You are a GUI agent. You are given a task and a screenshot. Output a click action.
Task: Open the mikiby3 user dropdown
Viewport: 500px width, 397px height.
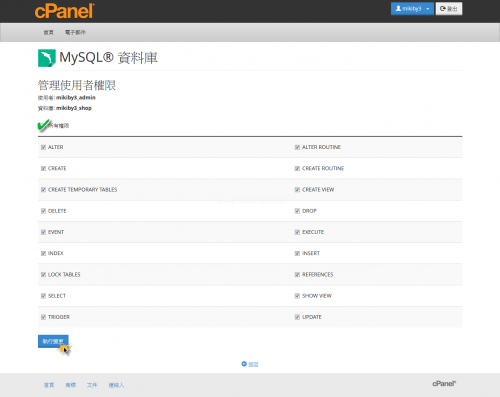pos(412,9)
